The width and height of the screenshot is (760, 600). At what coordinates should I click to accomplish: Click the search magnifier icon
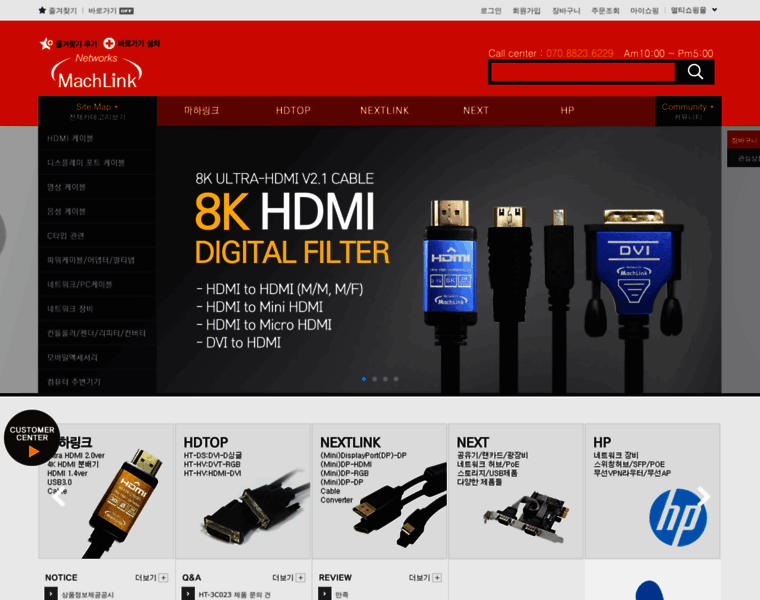tap(695, 72)
